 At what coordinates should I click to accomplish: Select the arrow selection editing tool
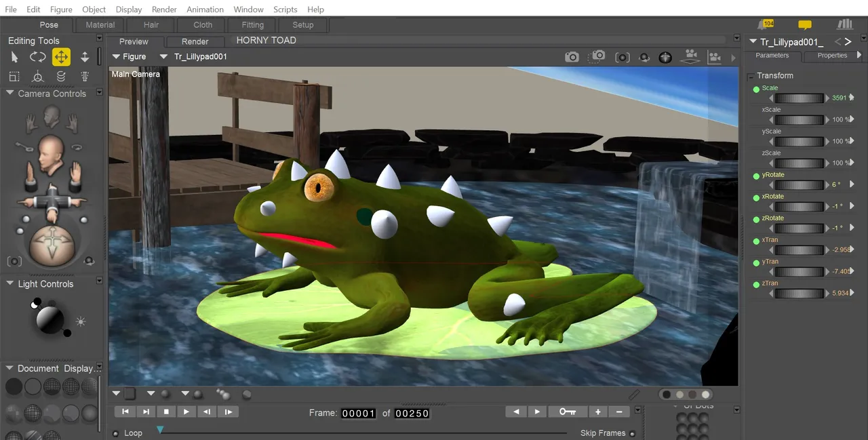coord(16,57)
